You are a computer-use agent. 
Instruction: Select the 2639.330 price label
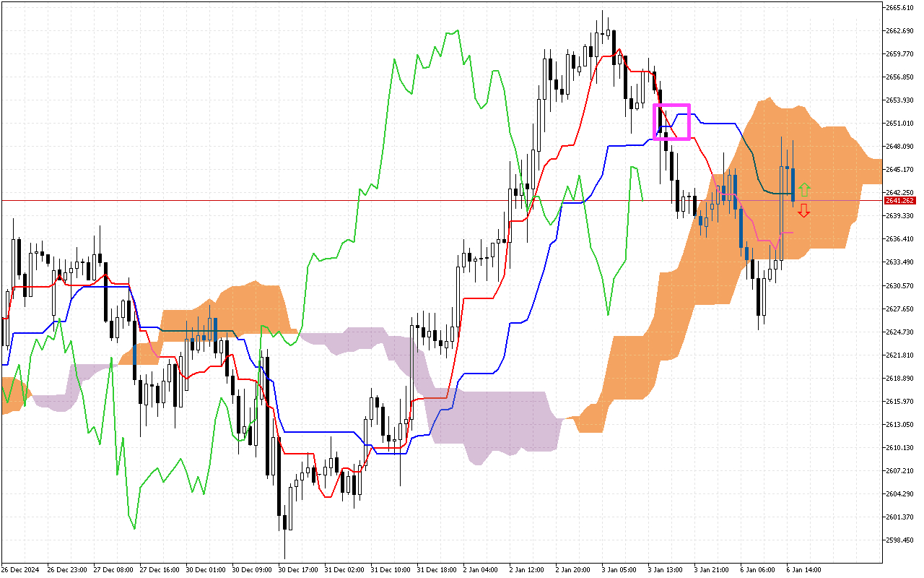tap(899, 216)
